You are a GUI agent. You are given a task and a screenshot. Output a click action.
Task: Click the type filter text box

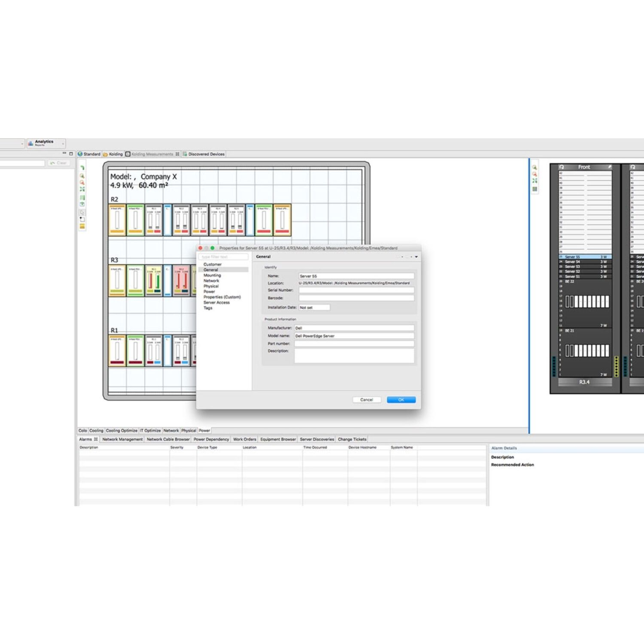[x=223, y=257]
